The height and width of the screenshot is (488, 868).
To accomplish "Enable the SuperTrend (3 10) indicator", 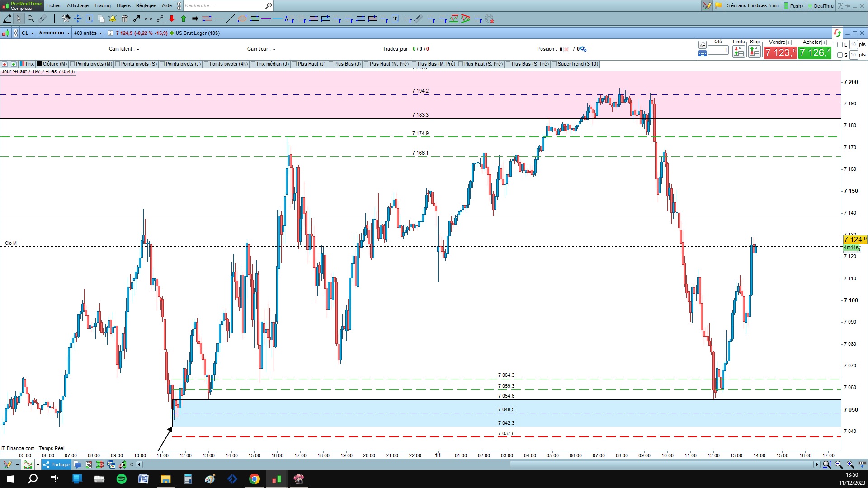I will click(x=554, y=64).
